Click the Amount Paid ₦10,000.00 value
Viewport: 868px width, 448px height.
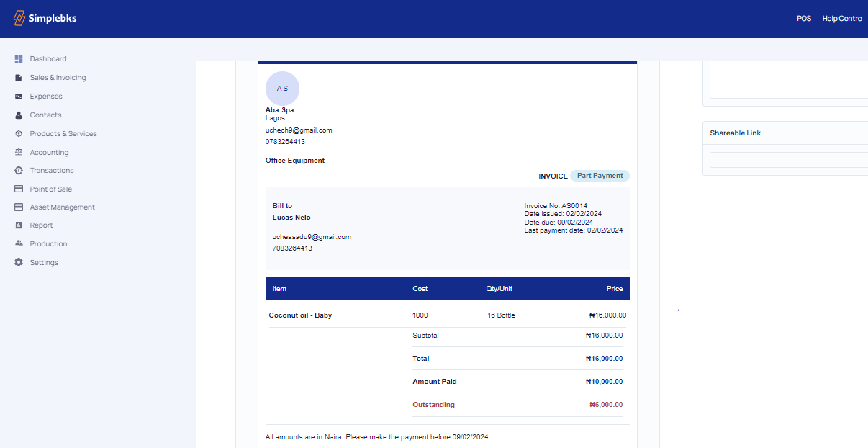pos(605,382)
